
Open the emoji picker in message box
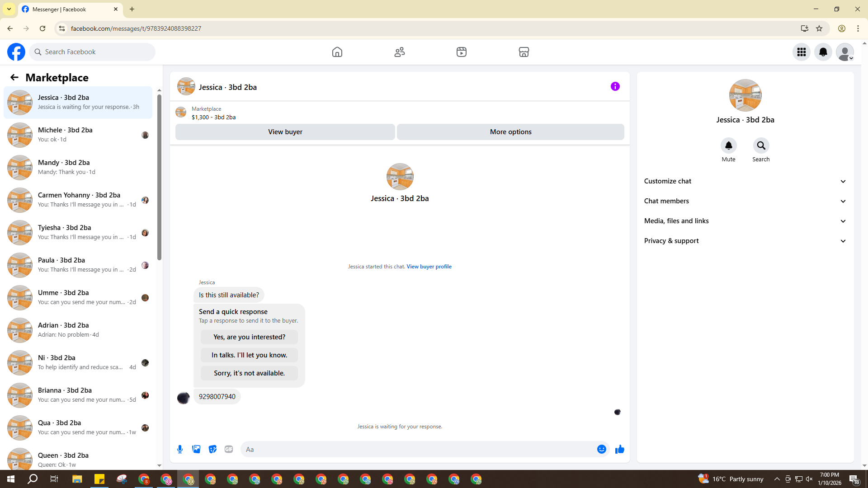tap(601, 449)
